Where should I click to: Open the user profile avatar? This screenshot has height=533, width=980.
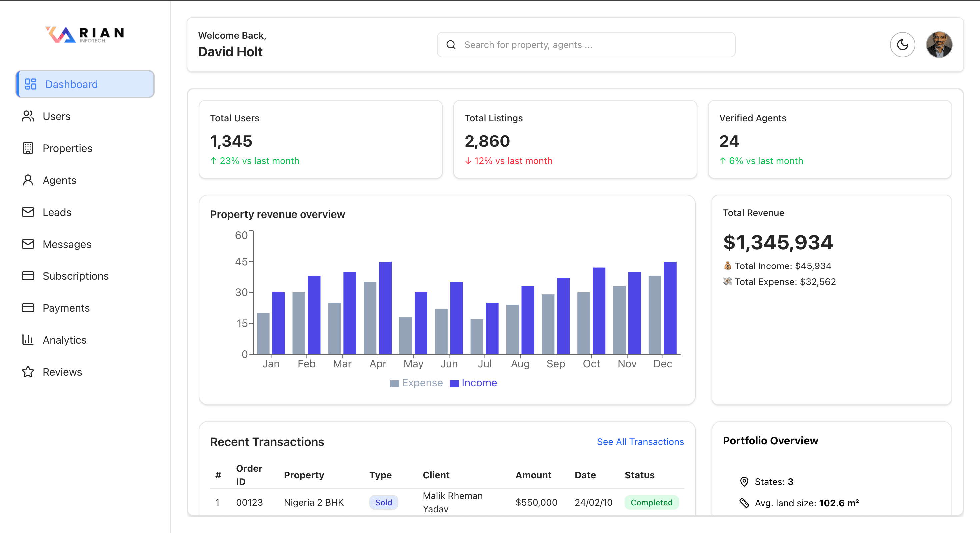pyautogui.click(x=939, y=45)
